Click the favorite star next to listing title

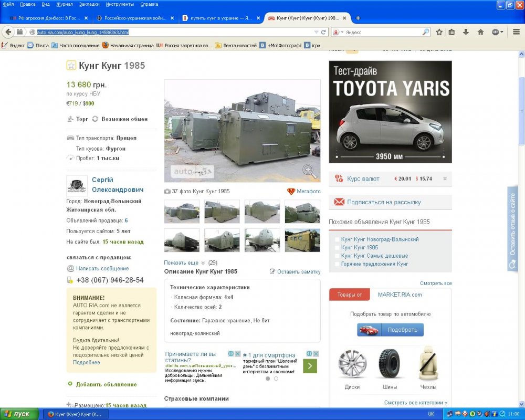tap(71, 66)
